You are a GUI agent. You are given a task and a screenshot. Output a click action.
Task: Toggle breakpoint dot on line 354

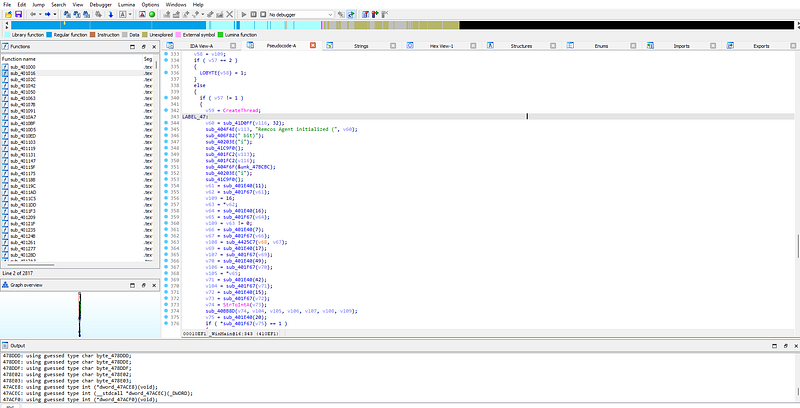point(166,186)
